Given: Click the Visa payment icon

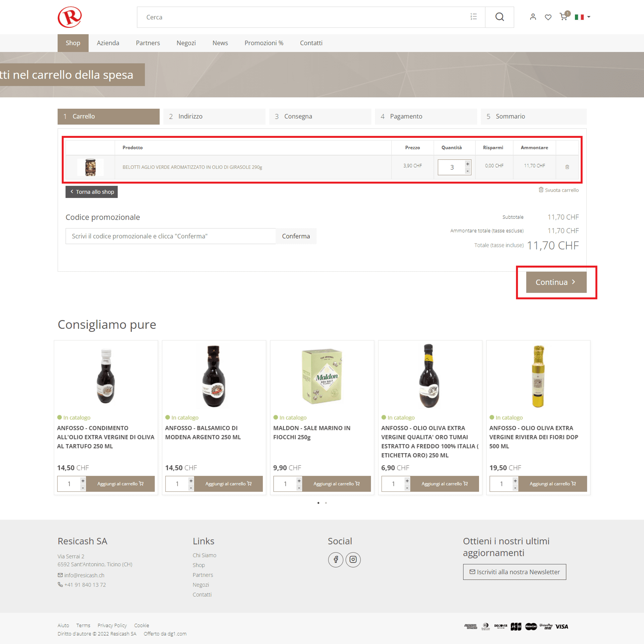Looking at the screenshot, I should coord(562,627).
